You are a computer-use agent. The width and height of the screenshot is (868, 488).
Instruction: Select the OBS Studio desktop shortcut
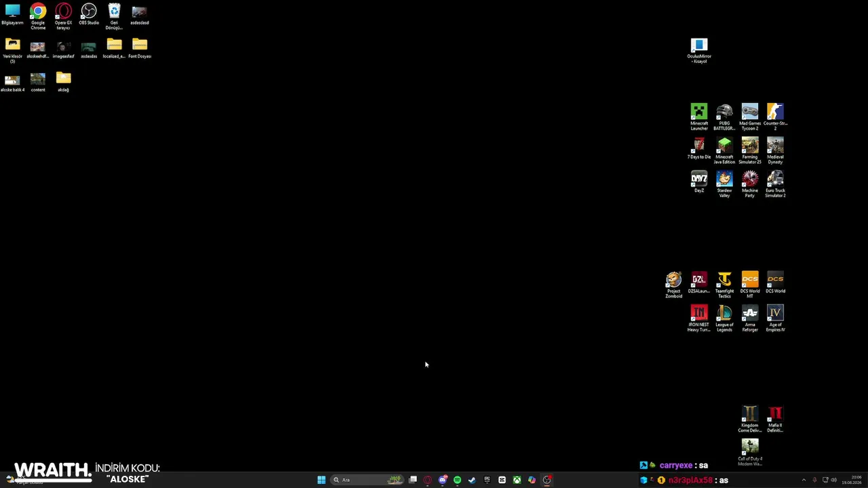[x=89, y=15]
